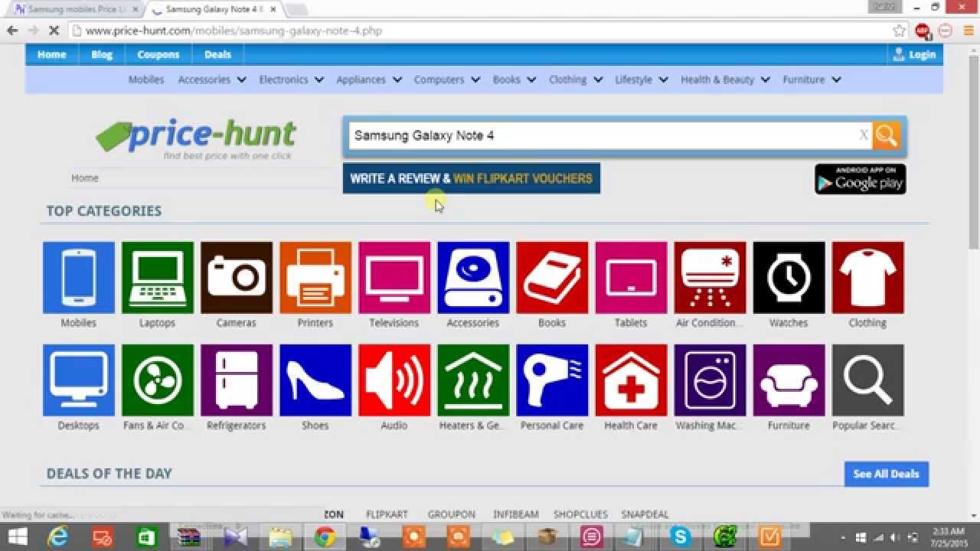
Task: Open the Televisions category icon
Action: click(x=394, y=278)
